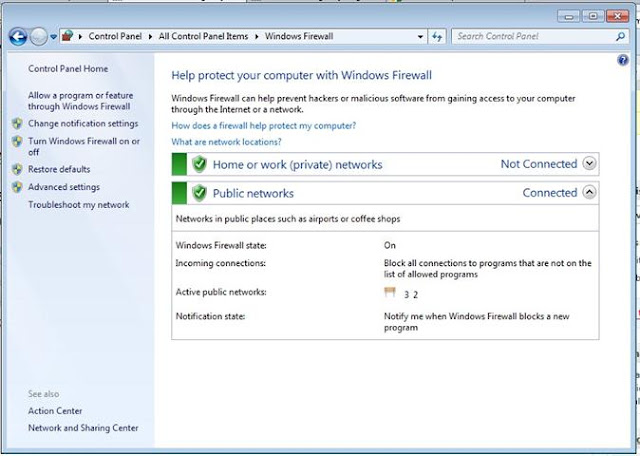Close the Windows Firewall window

(x=618, y=16)
